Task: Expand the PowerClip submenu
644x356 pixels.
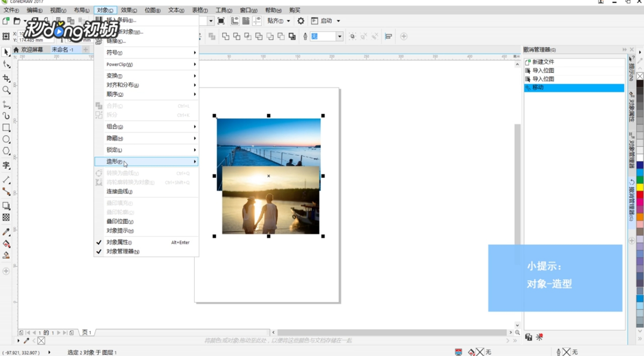Action: 146,64
